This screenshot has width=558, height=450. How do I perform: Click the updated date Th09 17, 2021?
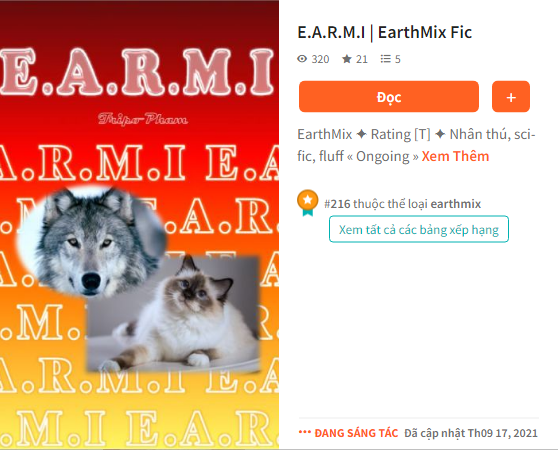tap(502, 433)
